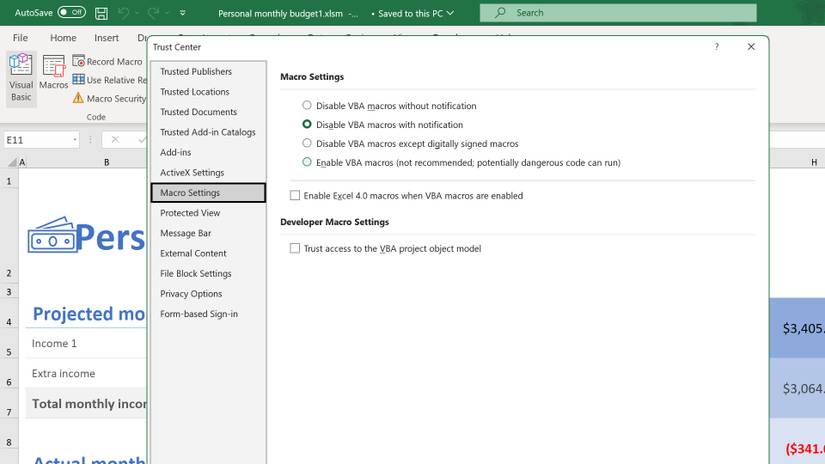Select Enable VBA macros option
This screenshot has width=825, height=464.
pyautogui.click(x=307, y=162)
